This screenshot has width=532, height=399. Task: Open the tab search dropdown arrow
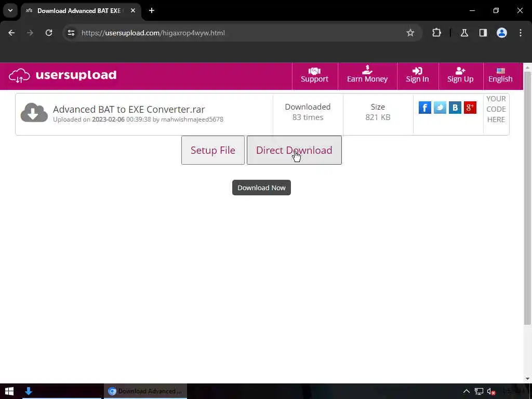click(x=10, y=10)
